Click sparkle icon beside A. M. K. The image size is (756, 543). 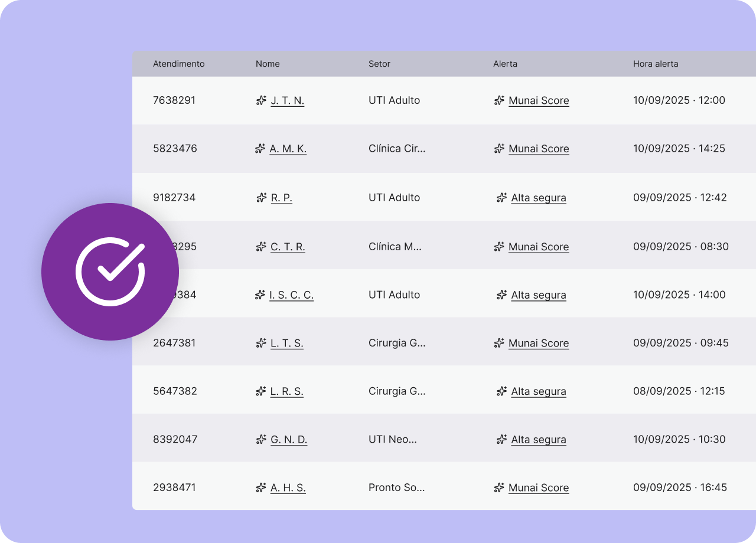coord(260,149)
